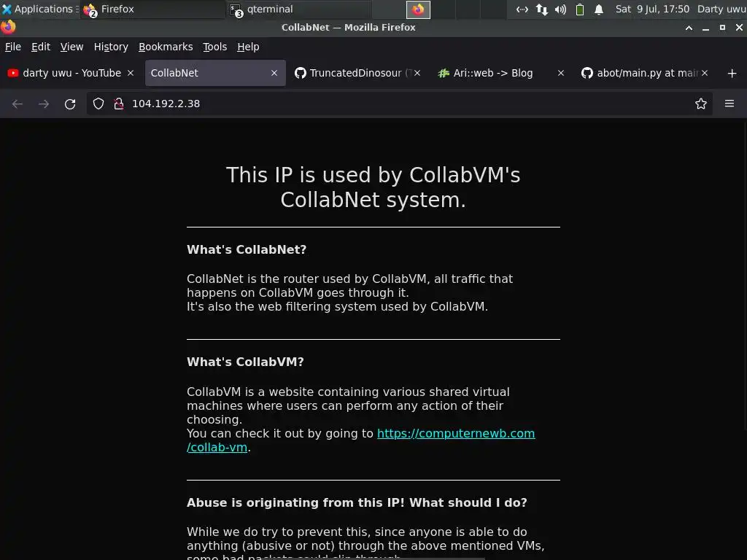Viewport: 747px width, 560px height.
Task: Open a new tab with the plus button
Action: click(x=732, y=74)
